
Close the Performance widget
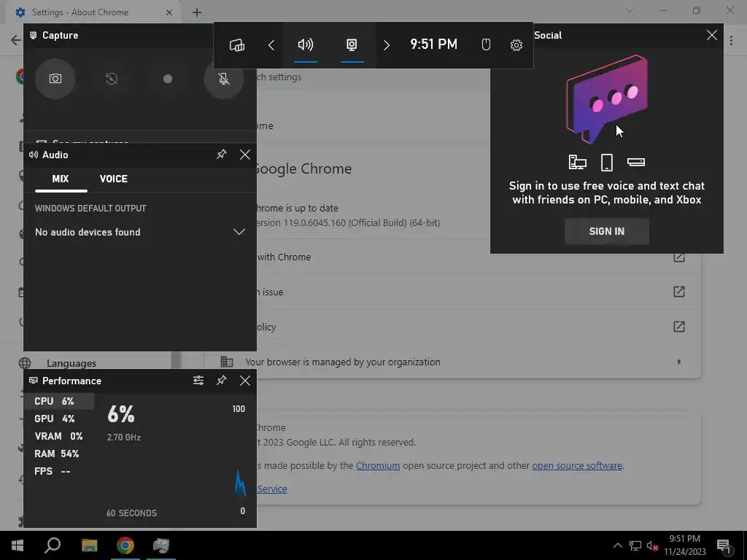245,380
